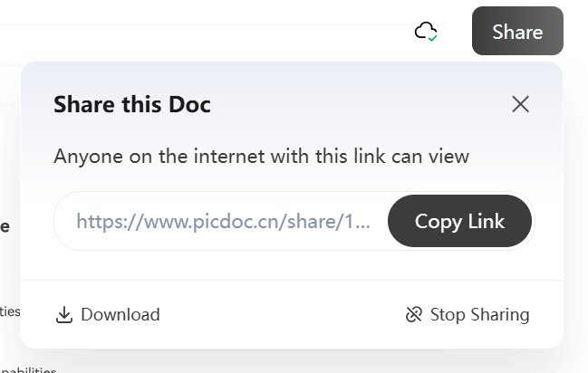This screenshot has width=588, height=373.
Task: Click the Stop Sharing text label
Action: pyautogui.click(x=479, y=315)
